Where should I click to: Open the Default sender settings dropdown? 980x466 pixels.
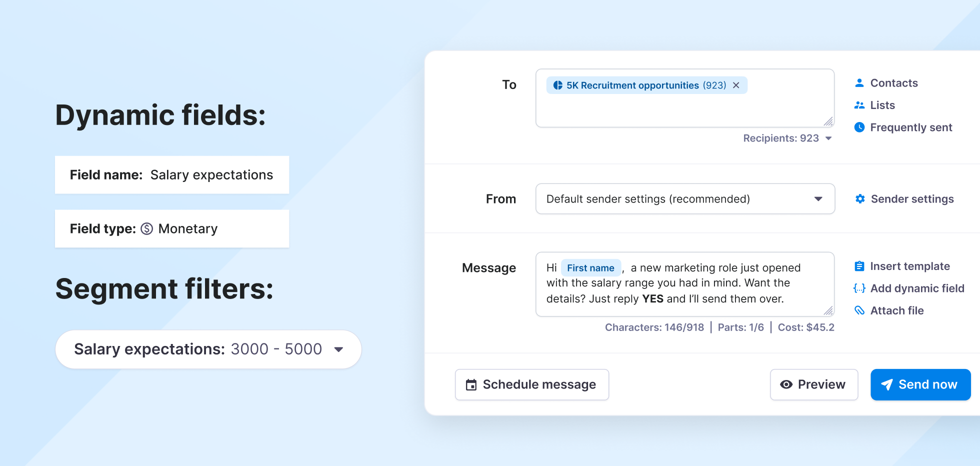(x=685, y=199)
